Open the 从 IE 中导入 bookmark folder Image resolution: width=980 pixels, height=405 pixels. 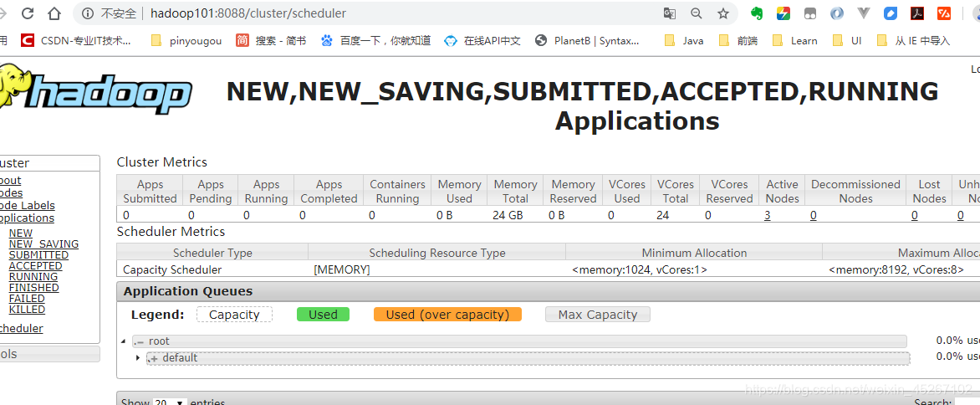pyautogui.click(x=913, y=41)
